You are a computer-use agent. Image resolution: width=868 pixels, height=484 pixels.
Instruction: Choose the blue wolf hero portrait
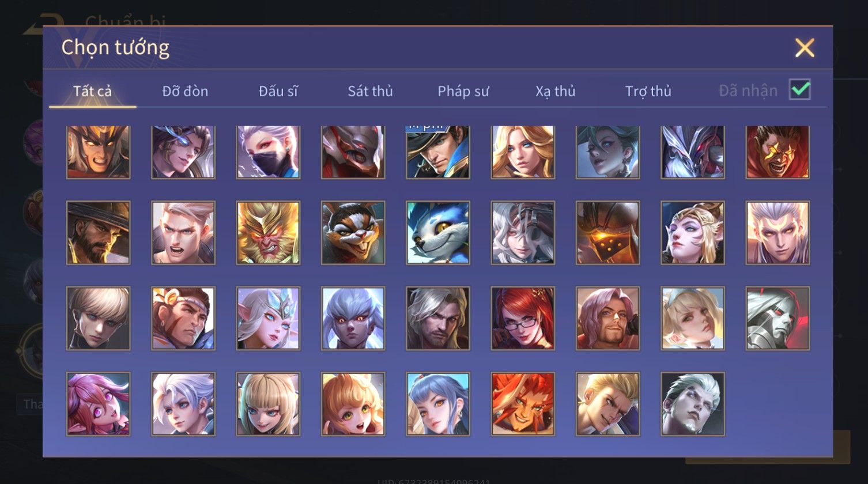(437, 232)
